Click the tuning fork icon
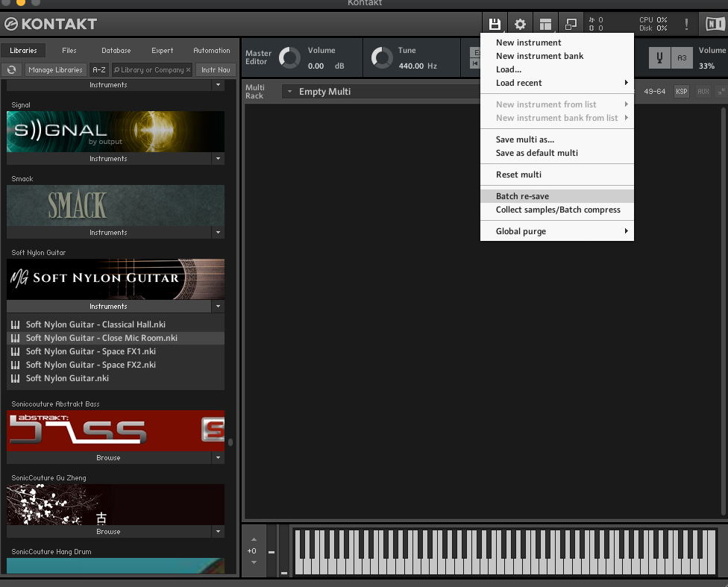Screen dimensions: 728x587 tap(659, 58)
